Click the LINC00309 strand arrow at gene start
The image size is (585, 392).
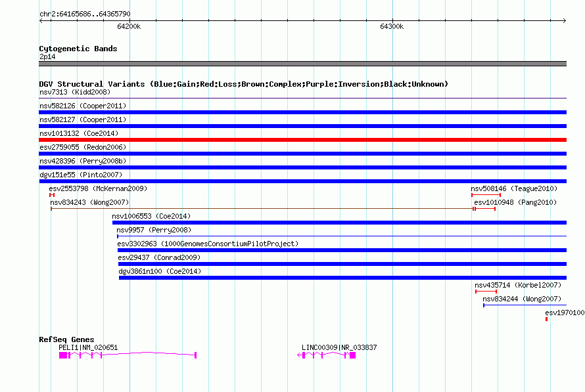click(x=299, y=355)
